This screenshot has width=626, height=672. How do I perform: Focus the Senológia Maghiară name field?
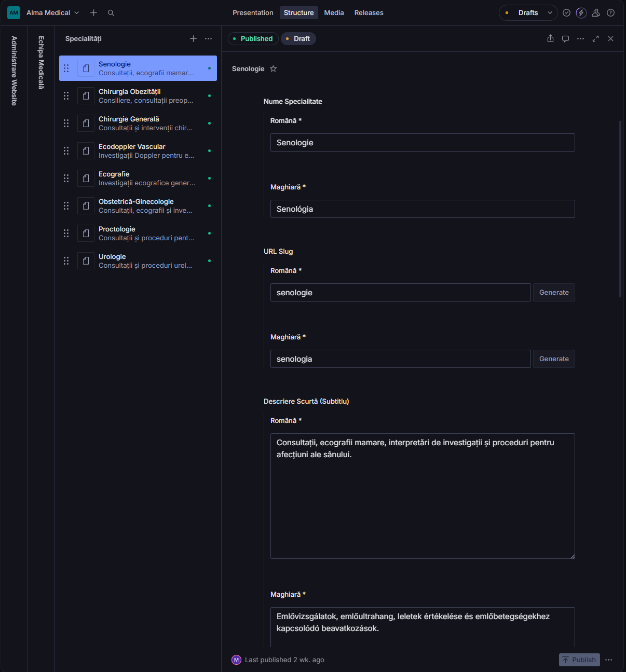[423, 209]
